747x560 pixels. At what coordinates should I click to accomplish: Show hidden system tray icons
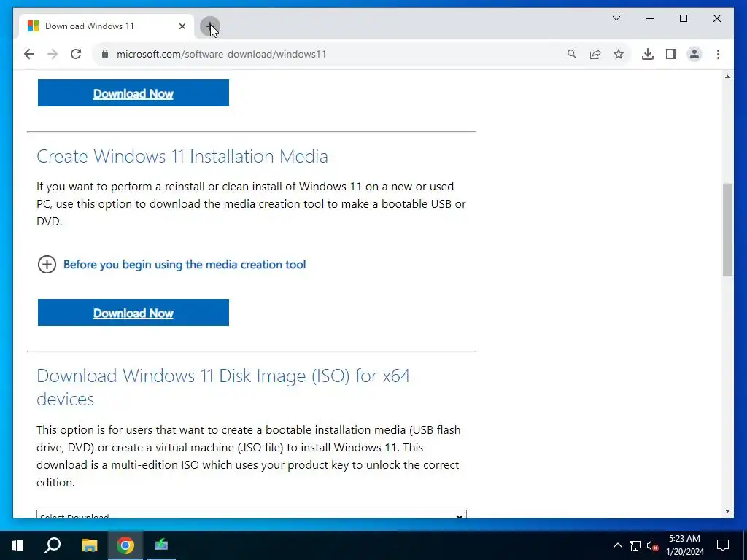(x=617, y=545)
